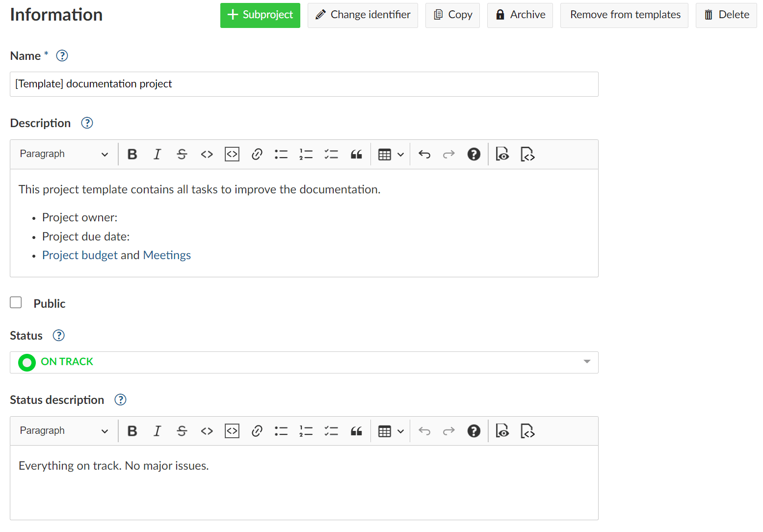This screenshot has width=763, height=532.
Task: Insert a link in the Description editor
Action: [x=257, y=154]
